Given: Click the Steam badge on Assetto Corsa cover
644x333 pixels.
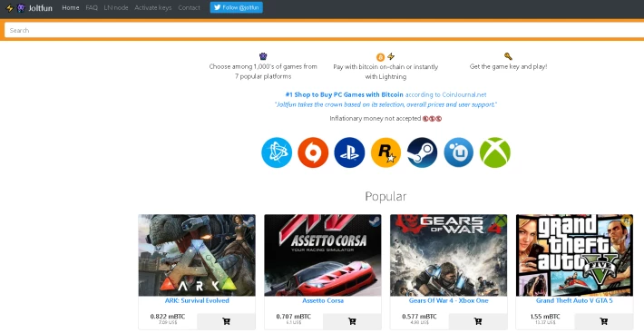Looking at the screenshot, I should coord(375,220).
